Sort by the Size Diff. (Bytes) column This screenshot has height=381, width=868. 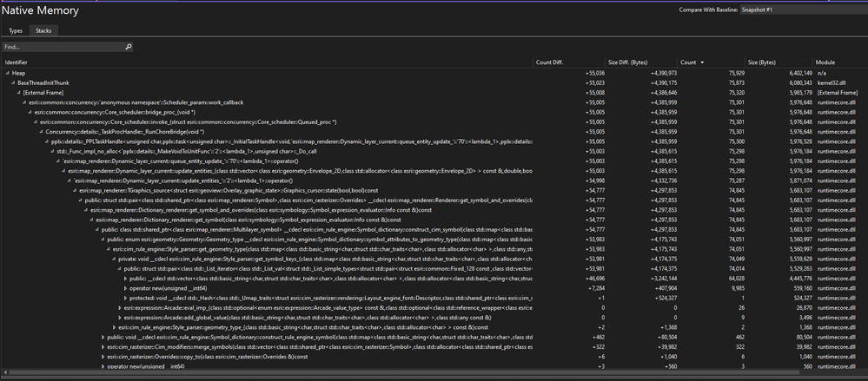[640, 62]
